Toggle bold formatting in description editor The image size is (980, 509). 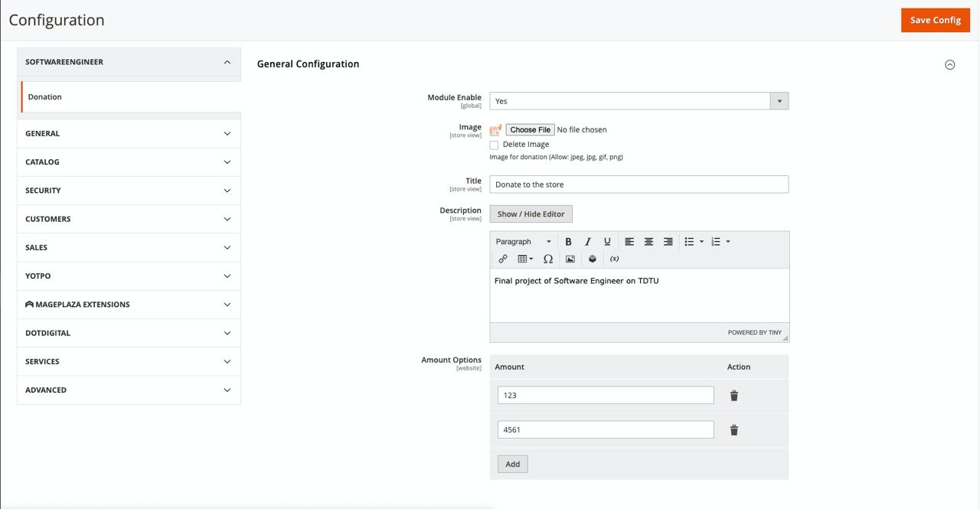tap(568, 242)
